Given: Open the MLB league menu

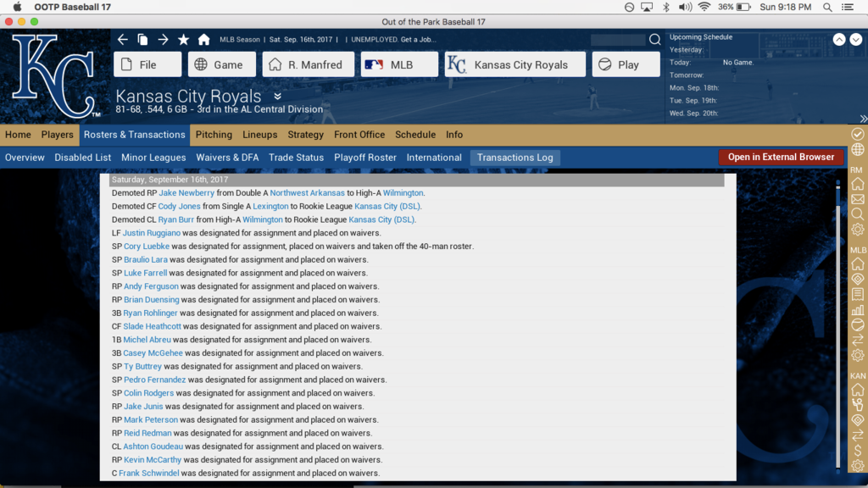Looking at the screenshot, I should coord(399,64).
